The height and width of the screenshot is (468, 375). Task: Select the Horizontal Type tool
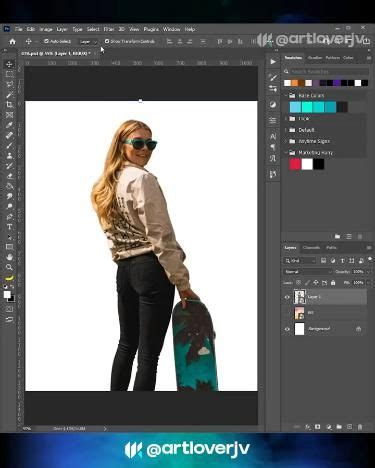coord(9,227)
